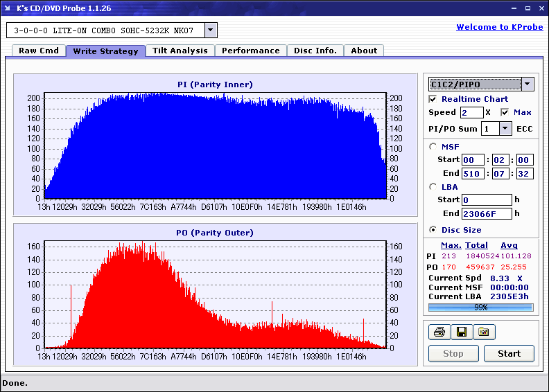
Task: Open the Disc Info. tab
Action: [315, 51]
